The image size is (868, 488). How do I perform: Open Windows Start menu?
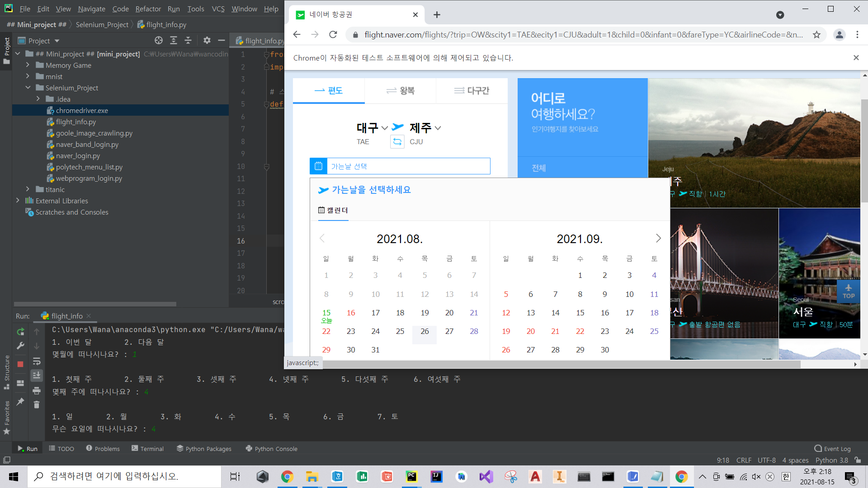pos(14,477)
